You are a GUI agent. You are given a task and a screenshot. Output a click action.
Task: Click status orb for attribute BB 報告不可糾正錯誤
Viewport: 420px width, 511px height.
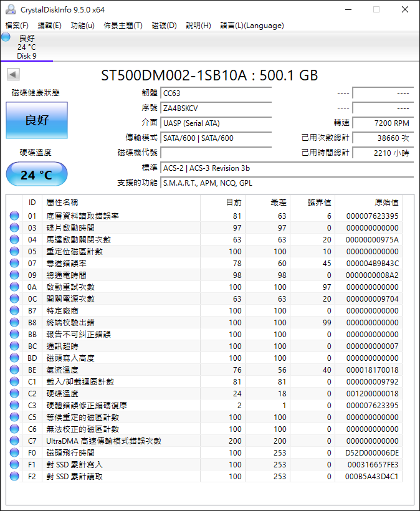[x=14, y=334]
